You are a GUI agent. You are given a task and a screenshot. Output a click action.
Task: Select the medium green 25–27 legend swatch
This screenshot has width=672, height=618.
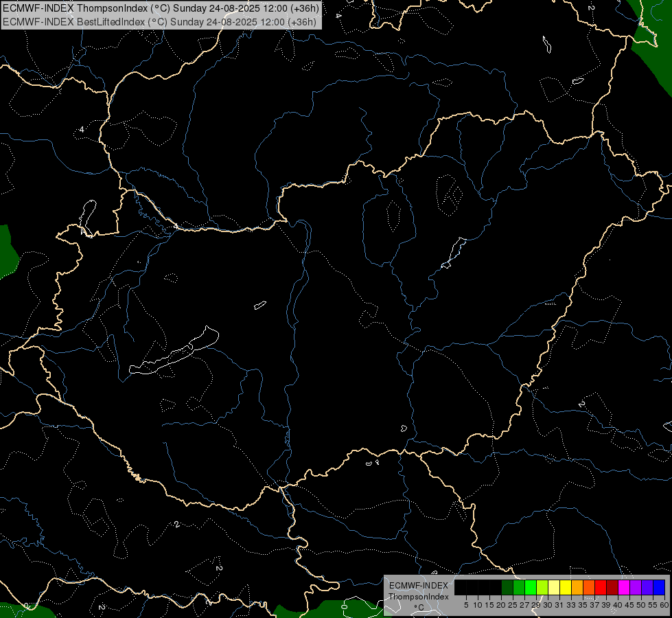(x=519, y=587)
